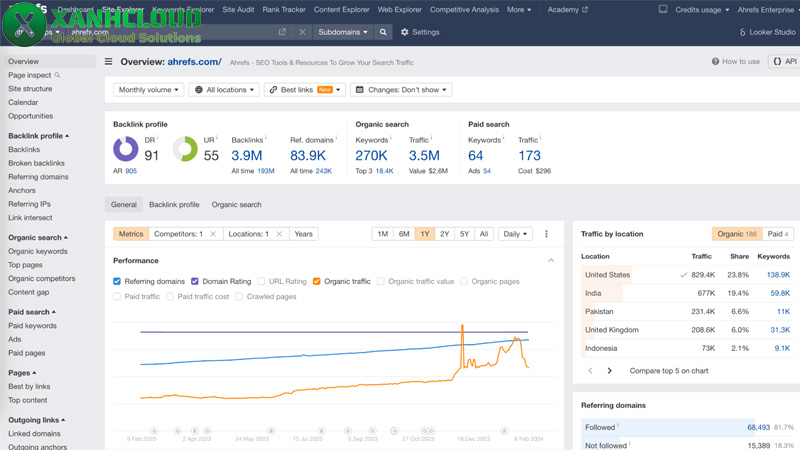Open Referring domains in the sidebar
The image size is (800, 450).
[38, 177]
